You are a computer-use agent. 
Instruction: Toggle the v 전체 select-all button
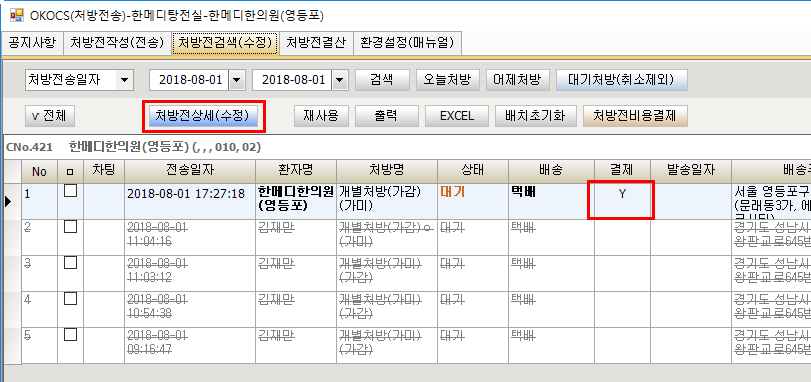[x=50, y=116]
